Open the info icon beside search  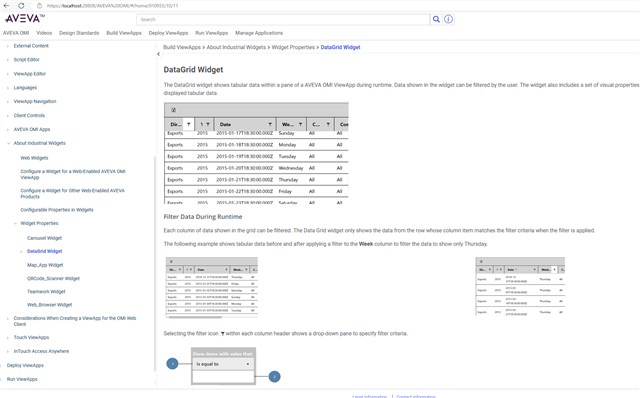click(x=448, y=19)
